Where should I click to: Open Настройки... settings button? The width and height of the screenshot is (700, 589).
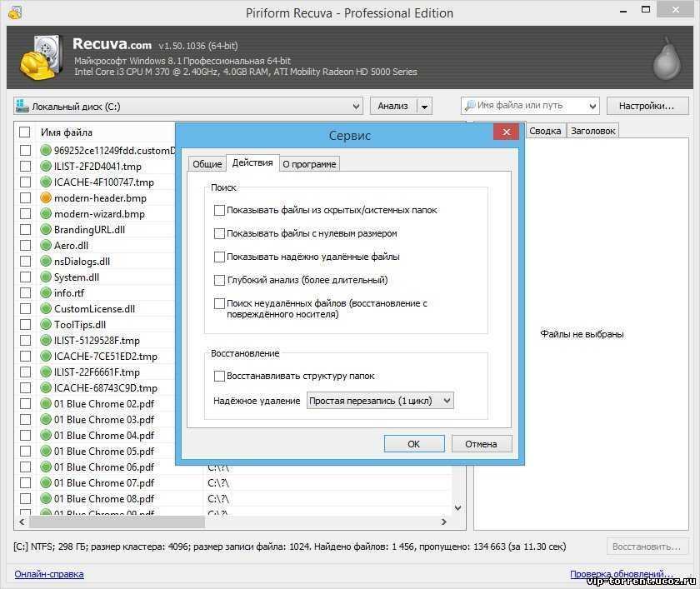tap(647, 106)
